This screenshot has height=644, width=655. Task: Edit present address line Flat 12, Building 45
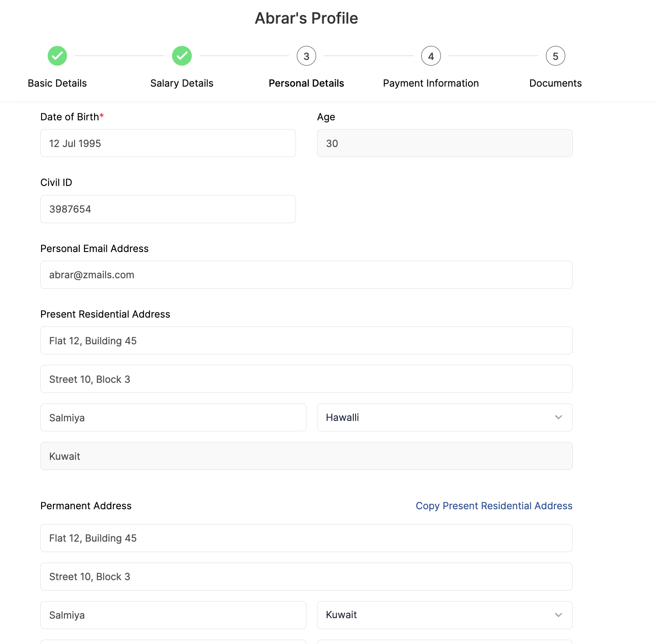click(306, 340)
